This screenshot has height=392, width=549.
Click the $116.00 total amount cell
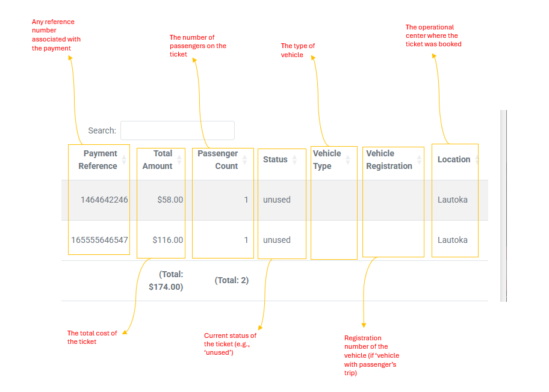(x=167, y=240)
